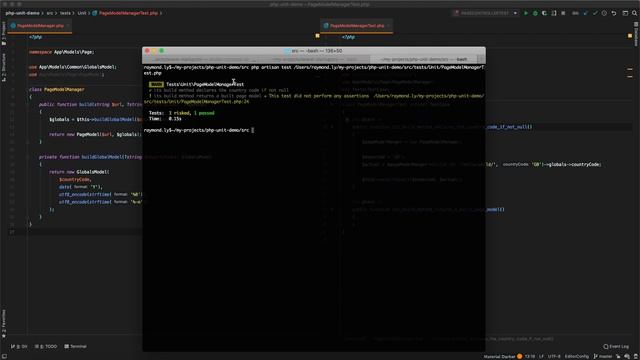Click PageModelManagerTest.php in breadcrumb
The height and width of the screenshot is (360, 640).
pos(128,13)
